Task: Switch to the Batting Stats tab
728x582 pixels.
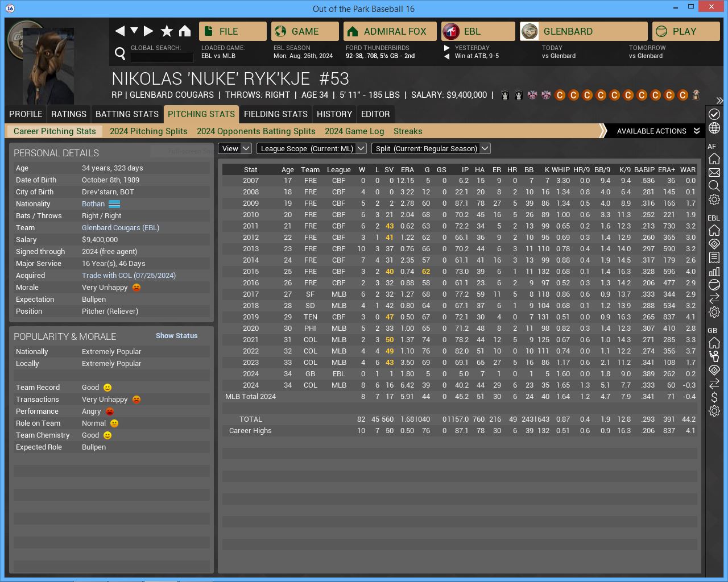Action: pyautogui.click(x=127, y=114)
